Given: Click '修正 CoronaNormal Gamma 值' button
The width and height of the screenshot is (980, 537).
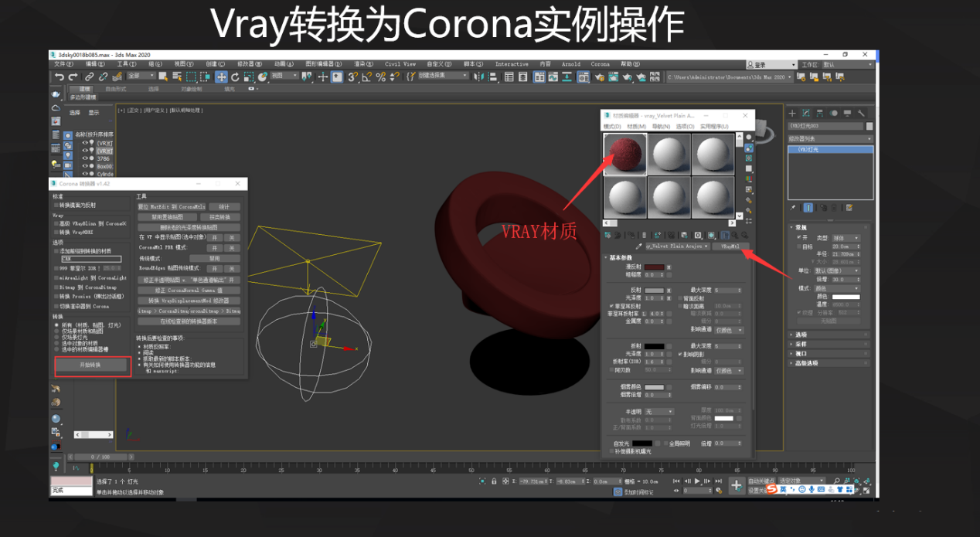Looking at the screenshot, I should [x=189, y=291].
